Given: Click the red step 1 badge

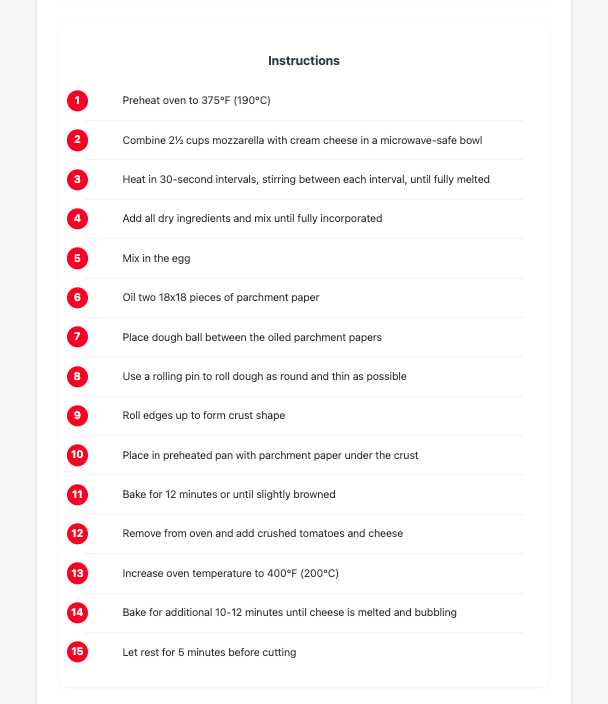Looking at the screenshot, I should 77,100.
